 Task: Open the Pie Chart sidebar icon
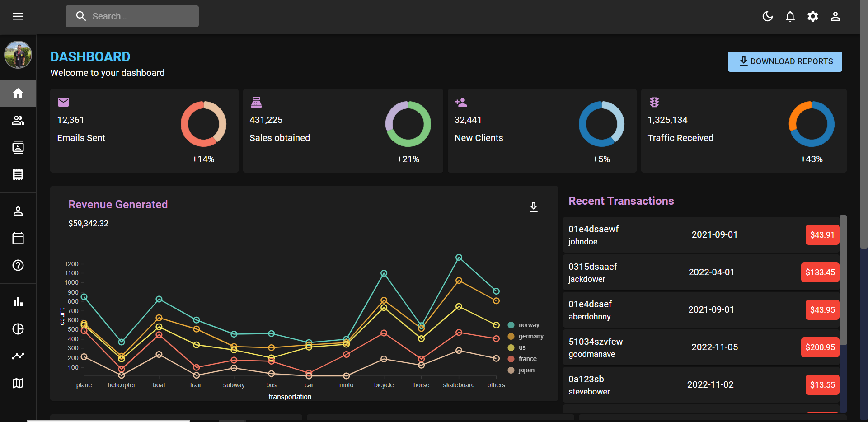tap(18, 329)
